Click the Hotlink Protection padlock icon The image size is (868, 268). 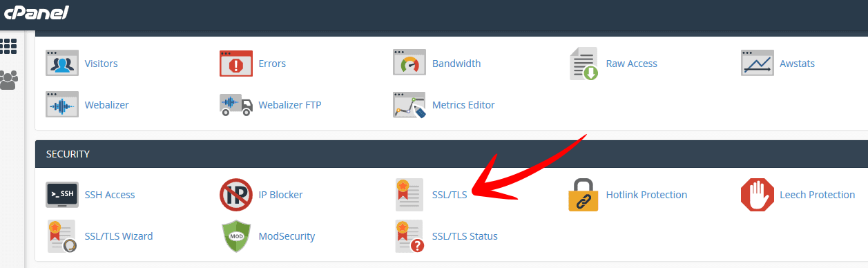tap(584, 195)
